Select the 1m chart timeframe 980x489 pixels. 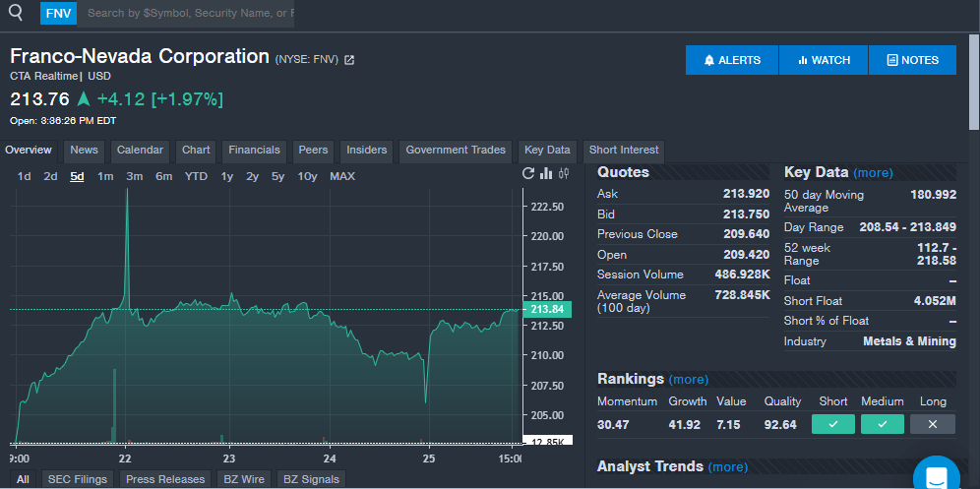(x=105, y=176)
